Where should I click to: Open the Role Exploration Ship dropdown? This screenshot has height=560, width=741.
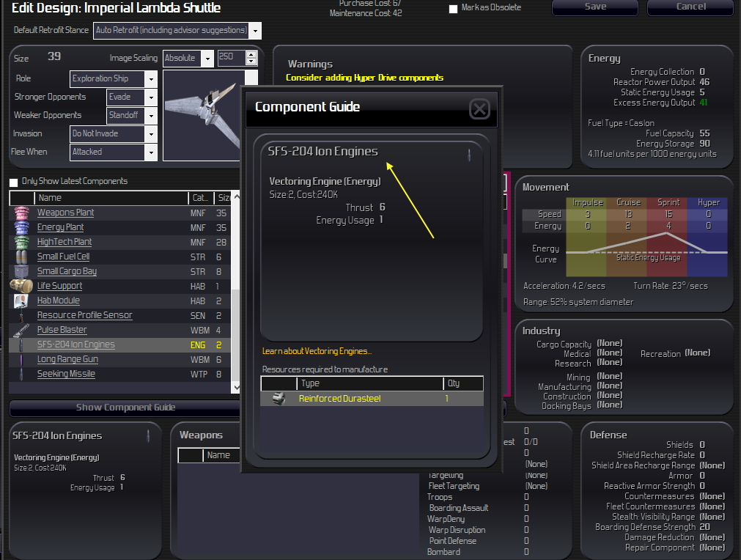click(151, 79)
